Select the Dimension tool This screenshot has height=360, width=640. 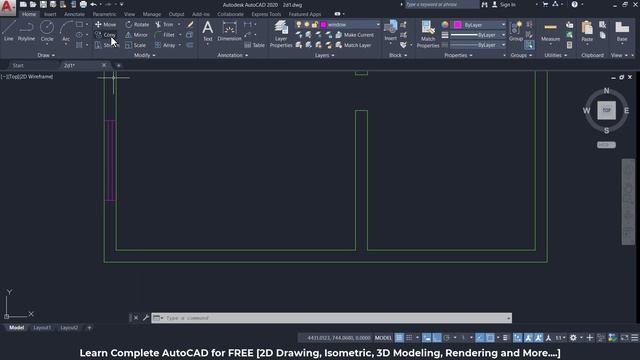pyautogui.click(x=229, y=31)
